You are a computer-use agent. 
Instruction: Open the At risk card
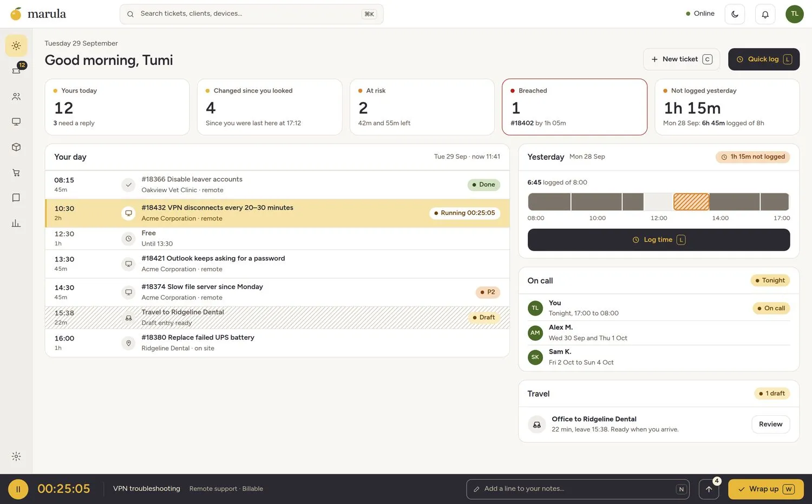[422, 107]
